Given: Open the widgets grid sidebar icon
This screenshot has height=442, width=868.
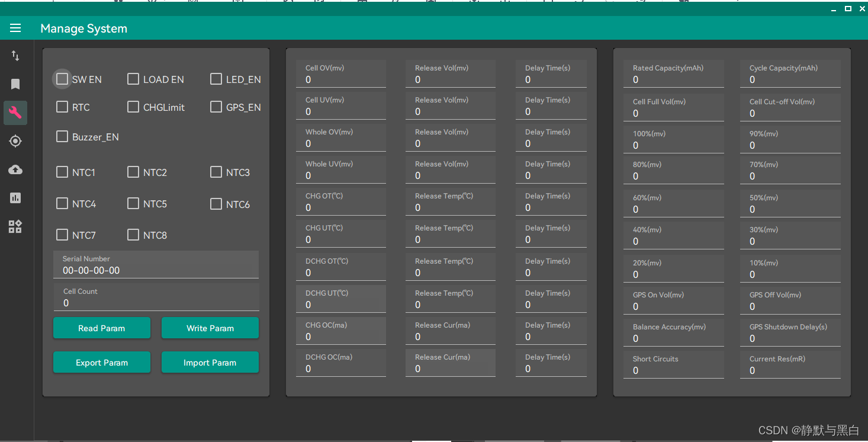Looking at the screenshot, I should (15, 226).
